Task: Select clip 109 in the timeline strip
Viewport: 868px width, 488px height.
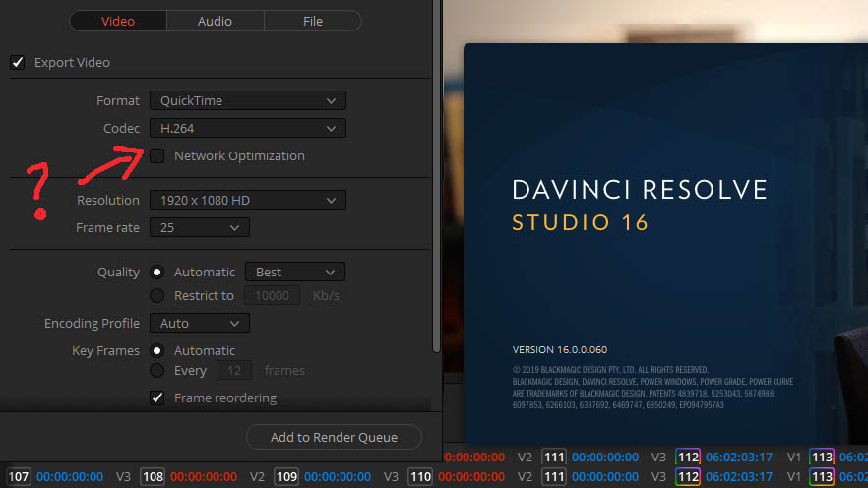Action: pos(286,476)
